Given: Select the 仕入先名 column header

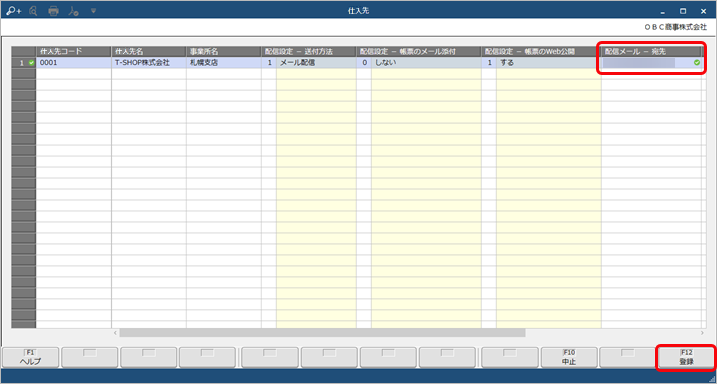Looking at the screenshot, I should [x=149, y=51].
